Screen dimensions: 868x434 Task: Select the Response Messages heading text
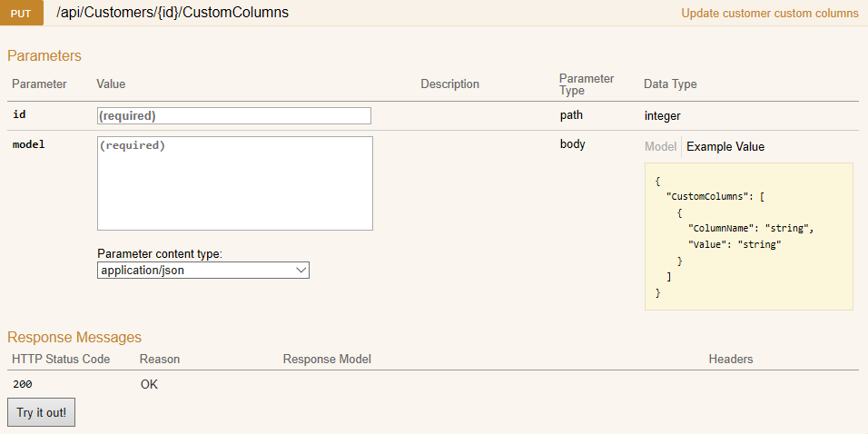click(74, 337)
